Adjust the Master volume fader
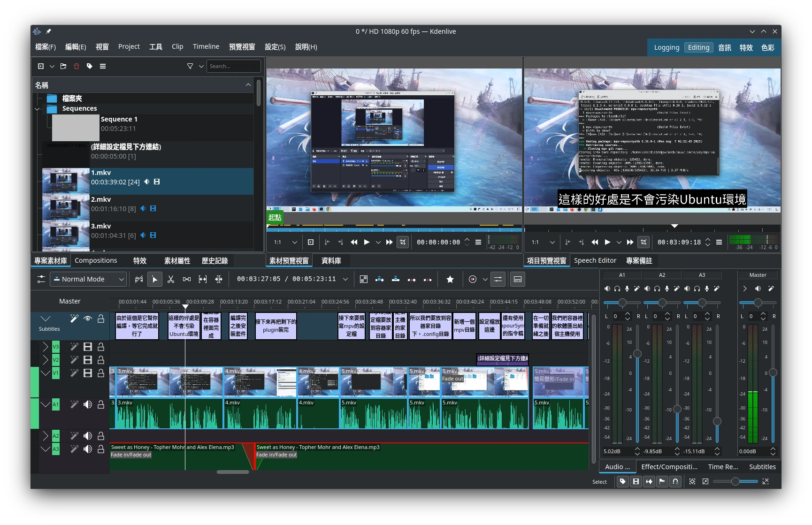 pyautogui.click(x=773, y=373)
